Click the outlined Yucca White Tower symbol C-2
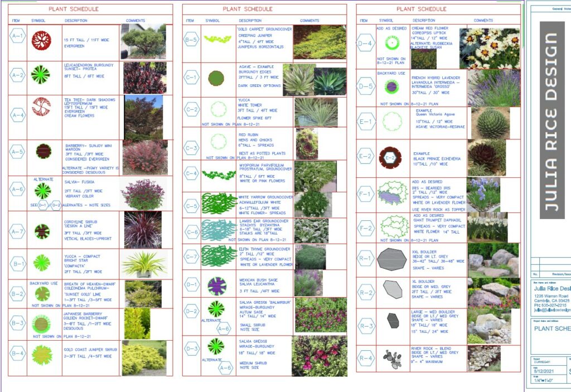The image size is (571, 392). [x=219, y=109]
